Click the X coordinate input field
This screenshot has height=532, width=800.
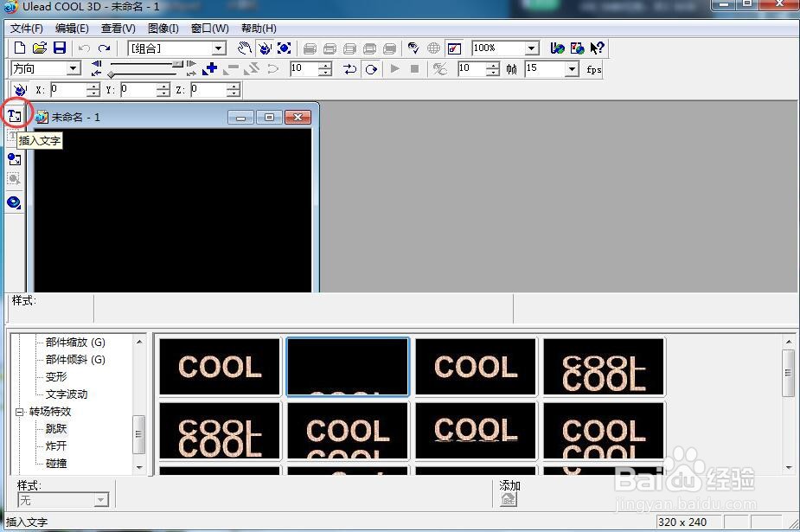[x=68, y=90]
